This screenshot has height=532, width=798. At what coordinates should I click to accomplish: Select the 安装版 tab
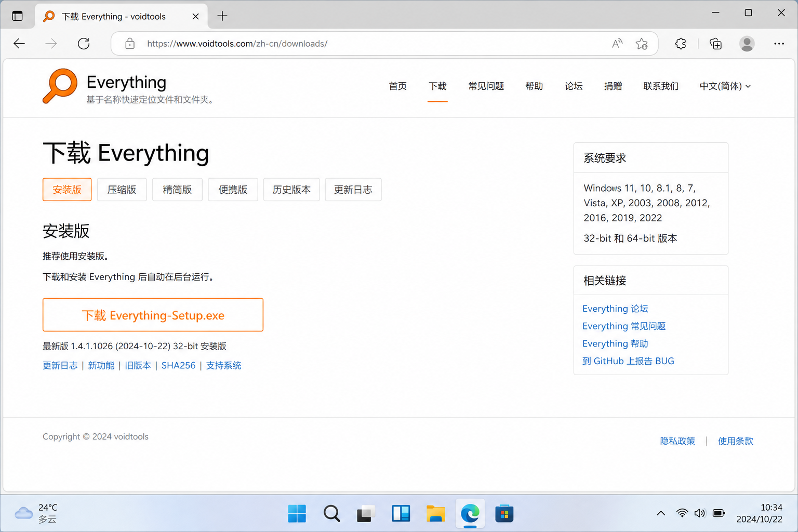pyautogui.click(x=67, y=190)
